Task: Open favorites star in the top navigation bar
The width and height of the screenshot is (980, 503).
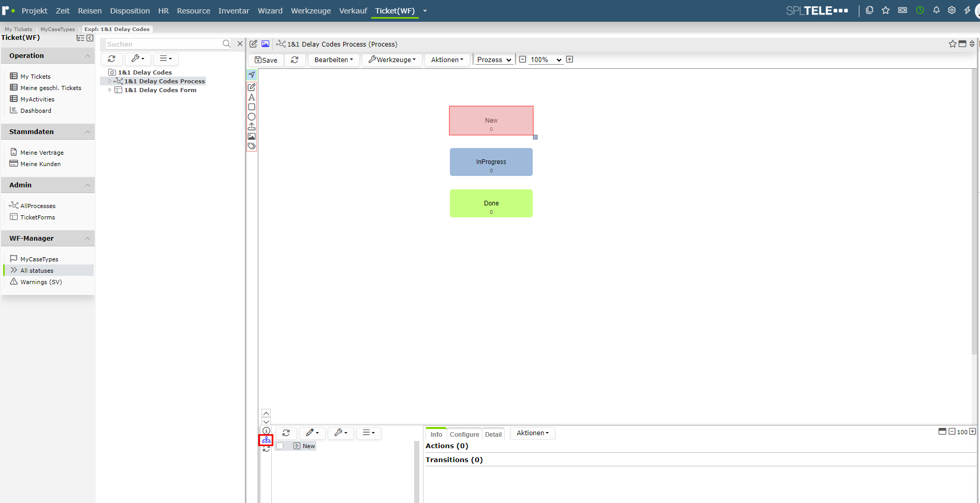Action: click(x=886, y=10)
